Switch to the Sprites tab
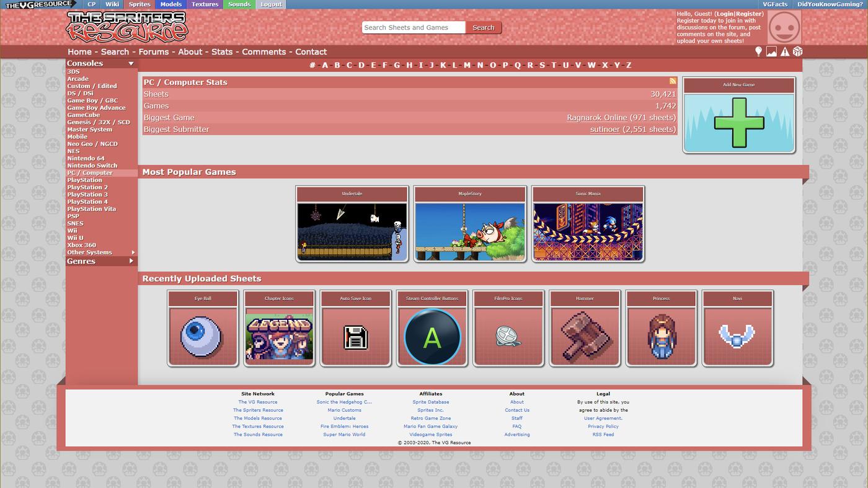The height and width of the screenshot is (488, 868). click(x=139, y=4)
